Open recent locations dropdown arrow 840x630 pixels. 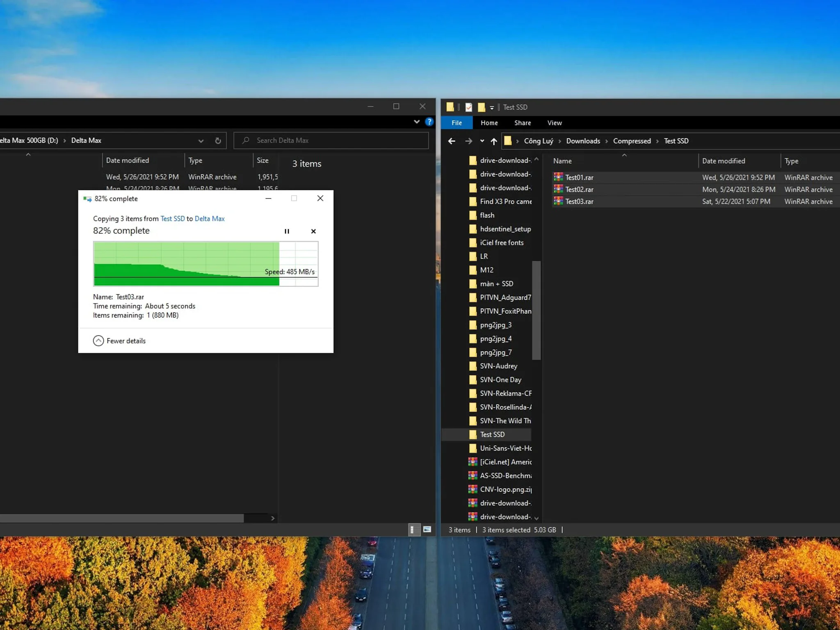coord(482,141)
